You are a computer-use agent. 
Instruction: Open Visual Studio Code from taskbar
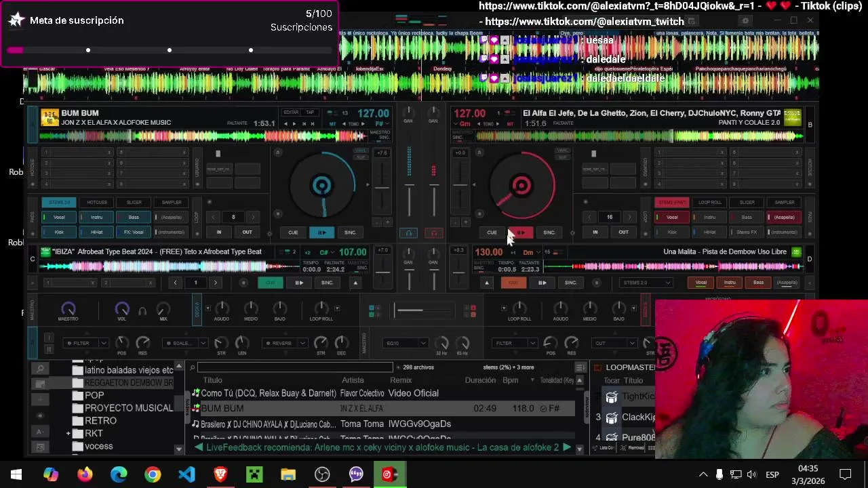186,474
